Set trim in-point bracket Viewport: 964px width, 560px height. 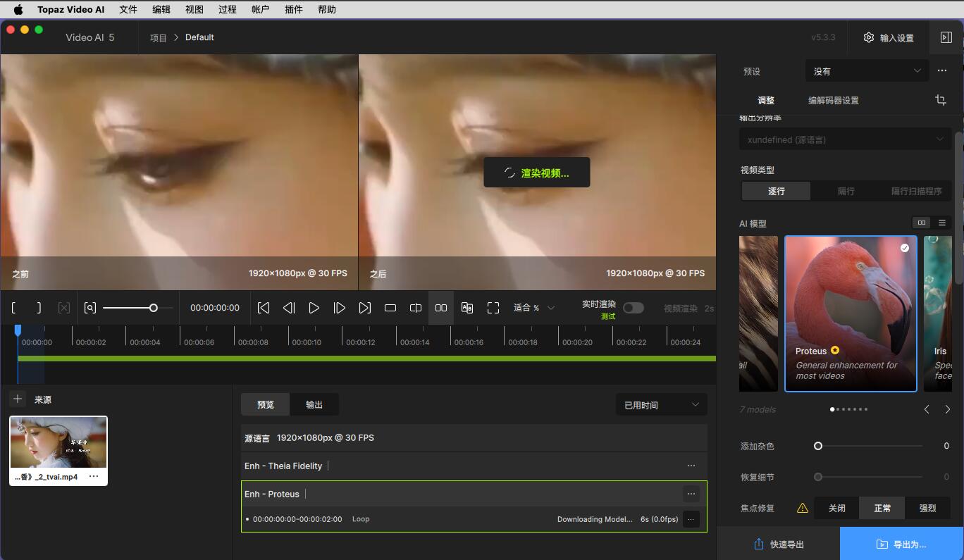click(13, 308)
